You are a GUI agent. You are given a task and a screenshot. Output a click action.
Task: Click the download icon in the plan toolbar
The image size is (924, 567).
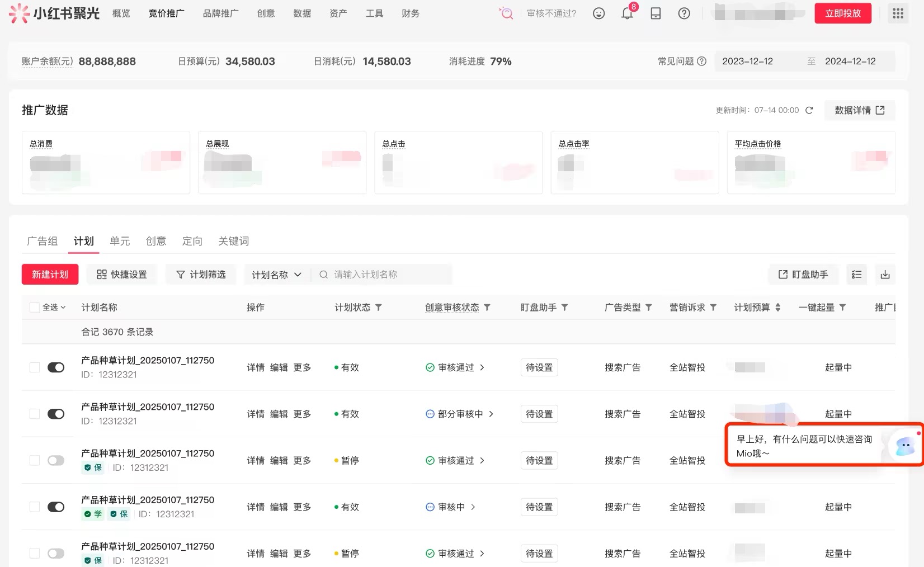[885, 275]
